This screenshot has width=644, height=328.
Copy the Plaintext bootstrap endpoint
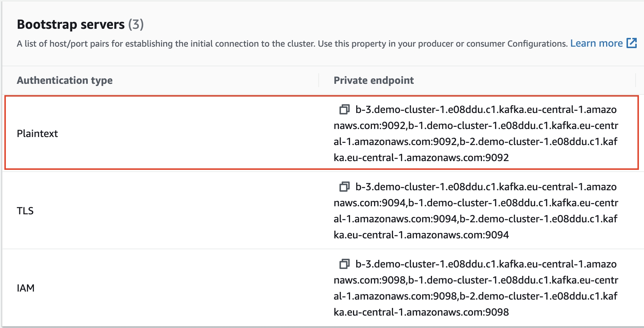pyautogui.click(x=344, y=109)
